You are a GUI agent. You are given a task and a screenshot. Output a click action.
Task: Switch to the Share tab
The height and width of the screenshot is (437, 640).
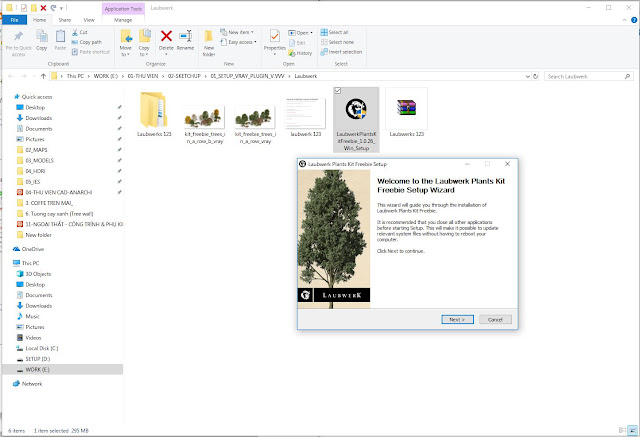[64, 20]
